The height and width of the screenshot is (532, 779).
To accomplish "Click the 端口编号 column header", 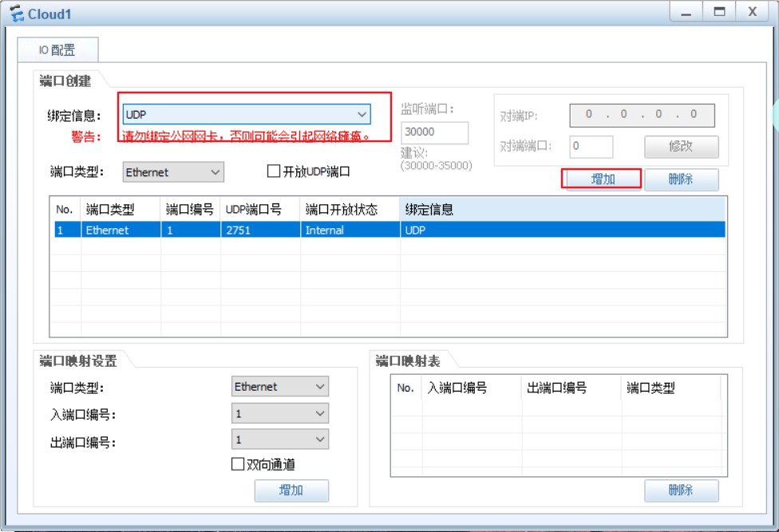I will tap(190, 210).
